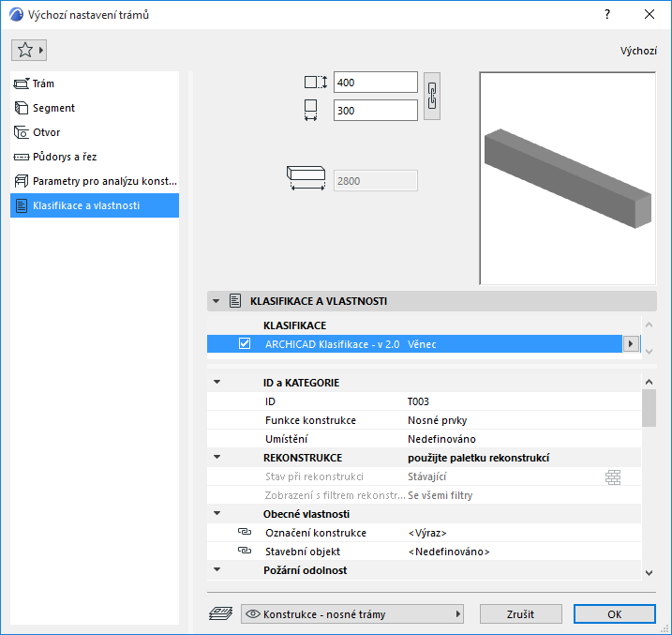Click the renovation brick wall icon

[613, 476]
